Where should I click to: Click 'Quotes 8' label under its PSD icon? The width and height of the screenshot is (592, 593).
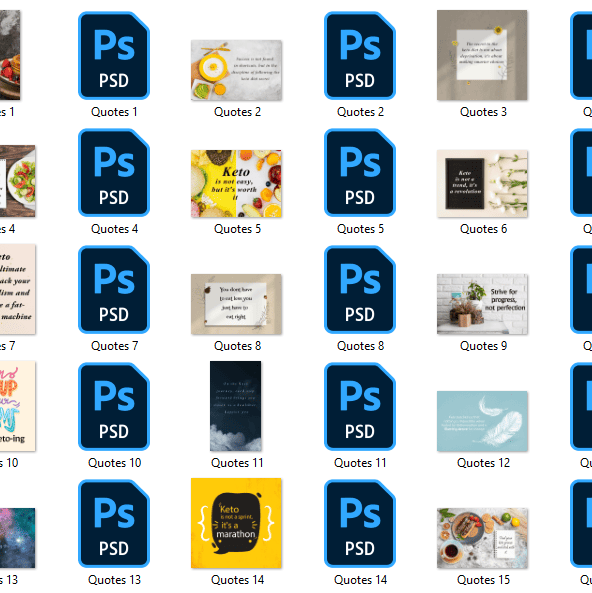tap(360, 346)
